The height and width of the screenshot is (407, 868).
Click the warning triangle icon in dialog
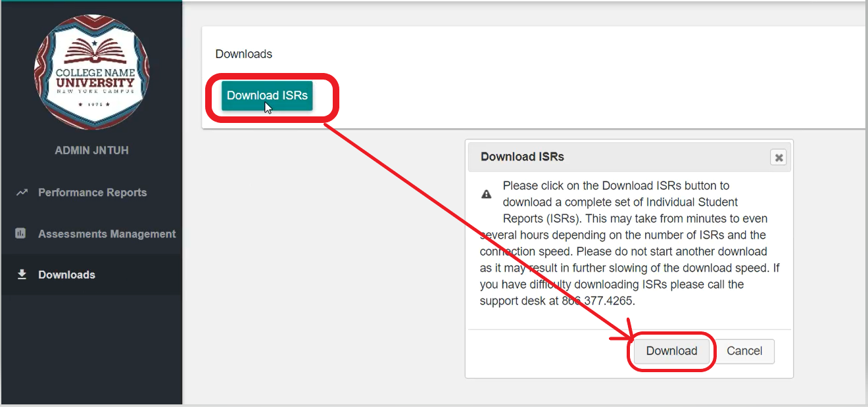pyautogui.click(x=487, y=194)
